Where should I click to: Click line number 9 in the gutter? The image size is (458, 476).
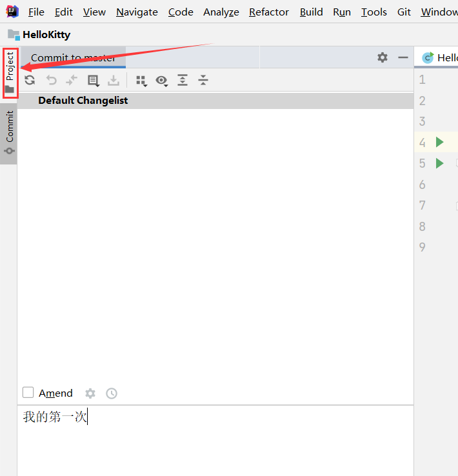422,247
